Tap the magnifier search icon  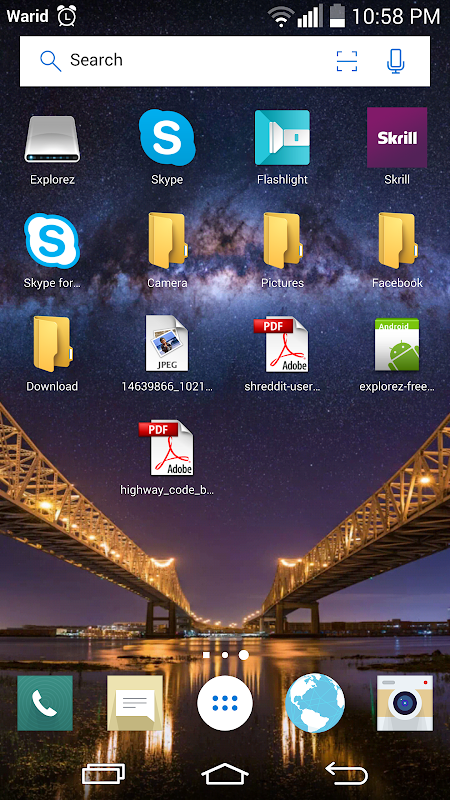click(51, 61)
